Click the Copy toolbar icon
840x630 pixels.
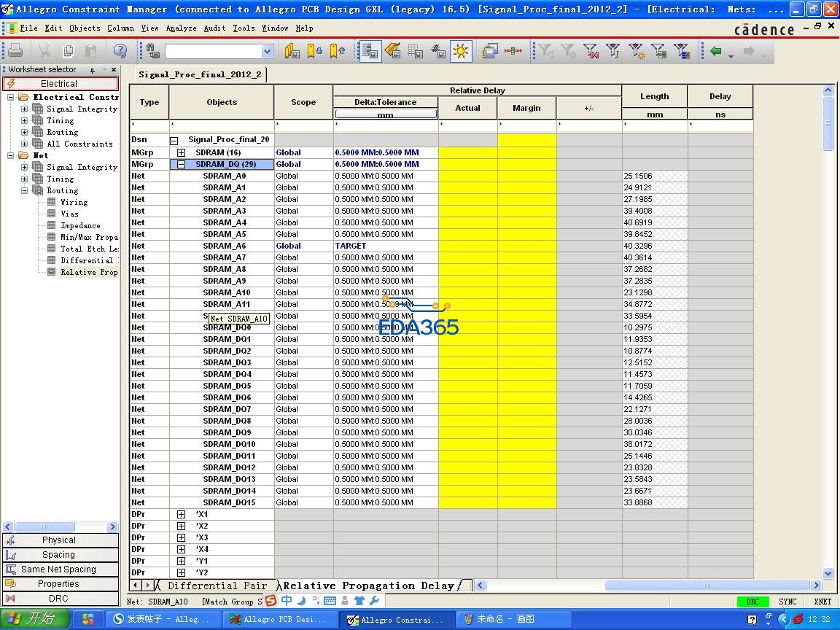pyautogui.click(x=68, y=51)
